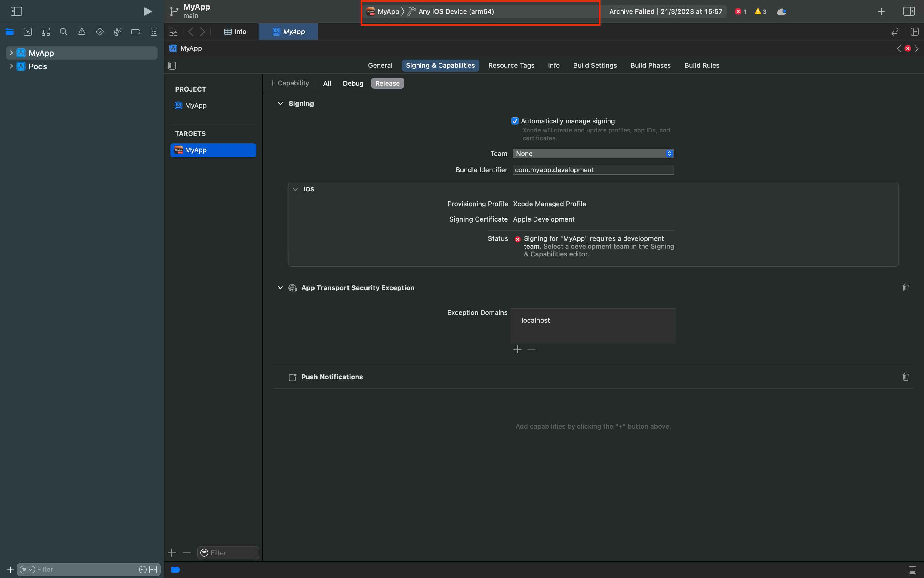Show Debug configuration capabilities
This screenshot has height=578, width=924.
(x=353, y=83)
